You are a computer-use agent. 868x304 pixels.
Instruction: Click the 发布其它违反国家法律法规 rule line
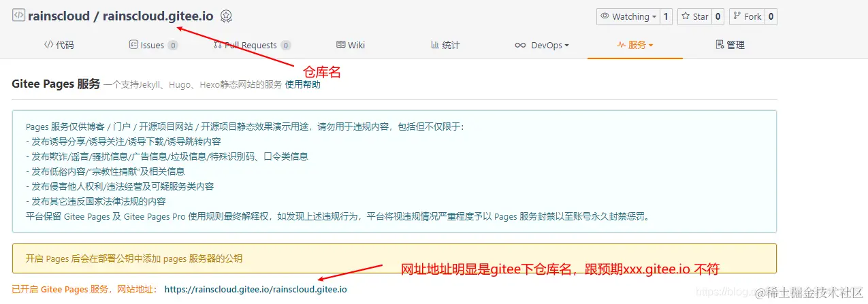coord(96,201)
